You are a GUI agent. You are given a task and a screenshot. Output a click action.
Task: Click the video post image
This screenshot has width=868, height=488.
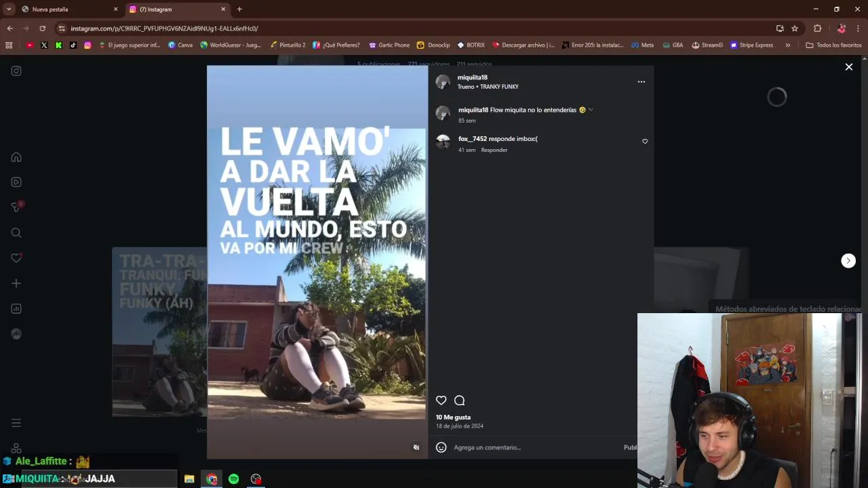click(x=317, y=262)
